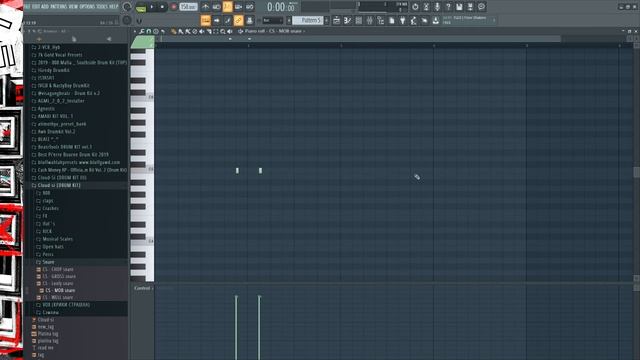The height and width of the screenshot is (360, 640).
Task: Toggle the metronome
Action: pos(205,7)
